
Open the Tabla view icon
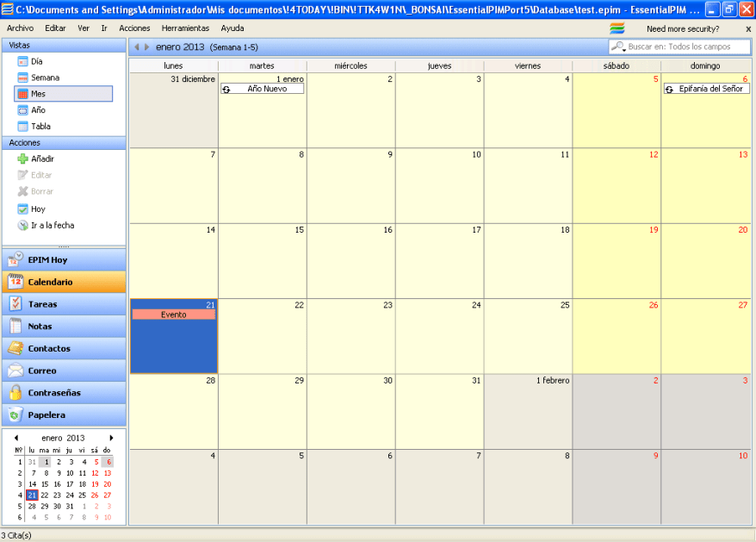(22, 127)
